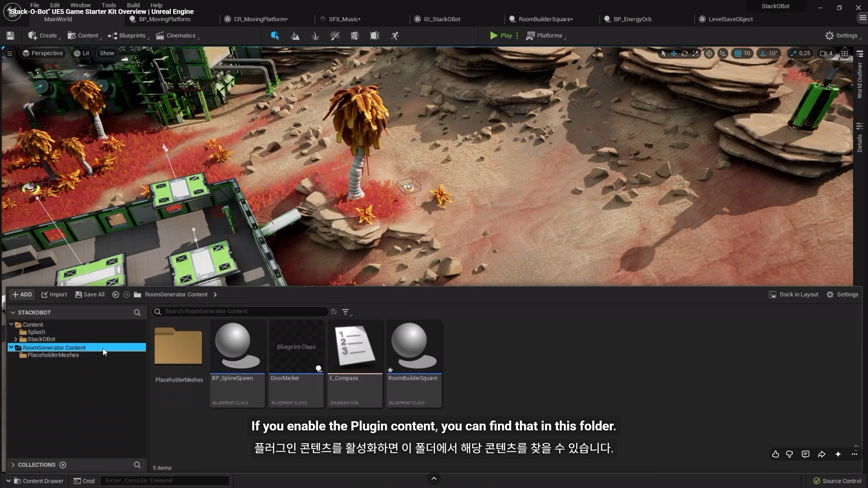Screen dimensions: 868x488
Task: Switch to the GI_StackOBot tab
Action: tap(442, 19)
